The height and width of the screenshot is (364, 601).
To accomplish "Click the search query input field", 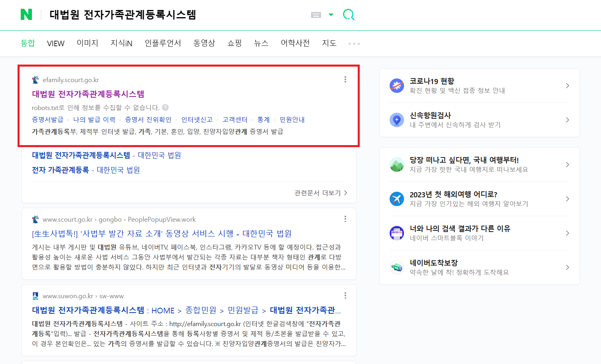I will (x=175, y=15).
